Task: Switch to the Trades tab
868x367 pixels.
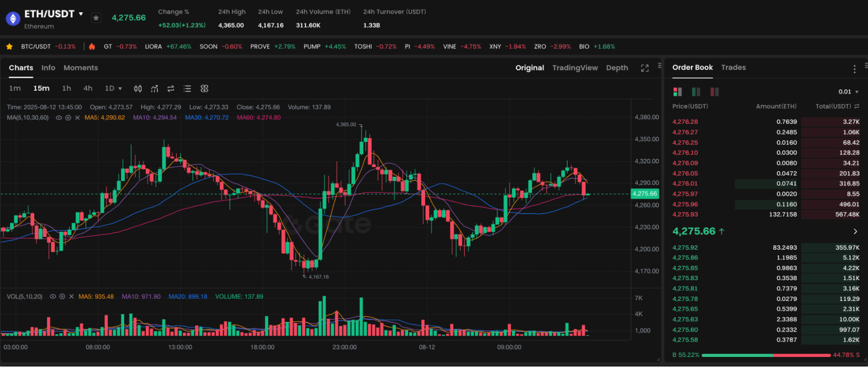Action: (x=733, y=67)
